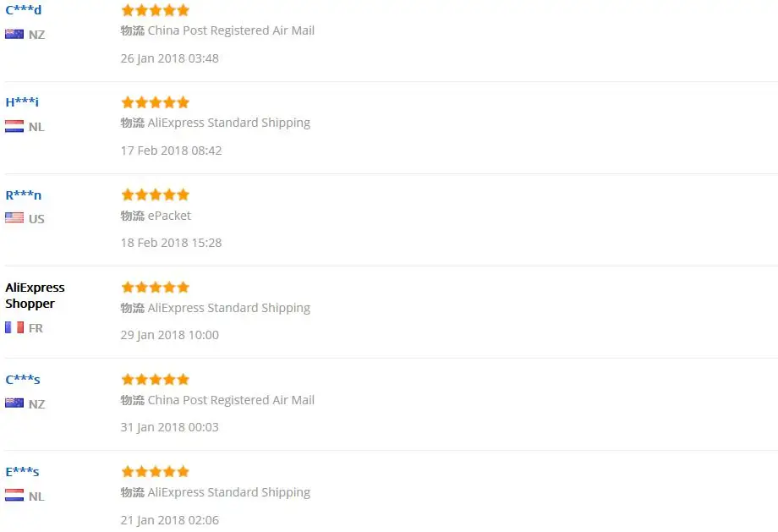Click the Netherlands flag under H***i

click(14, 127)
